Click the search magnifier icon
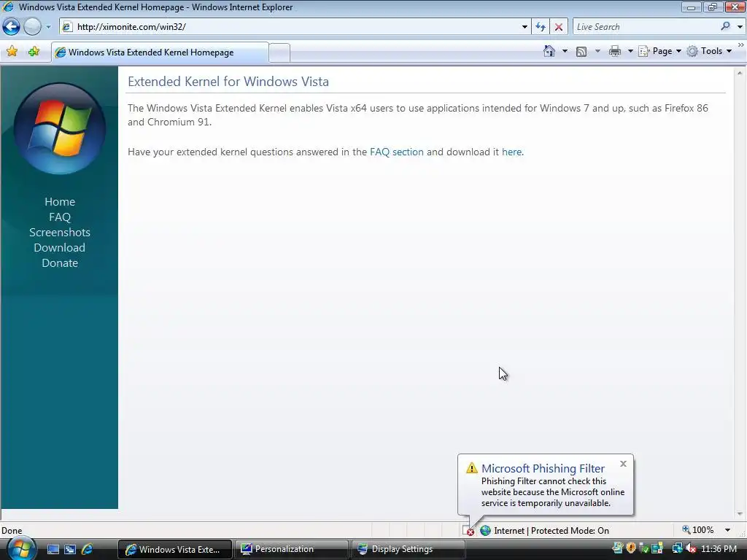The image size is (747, 560). 725,27
